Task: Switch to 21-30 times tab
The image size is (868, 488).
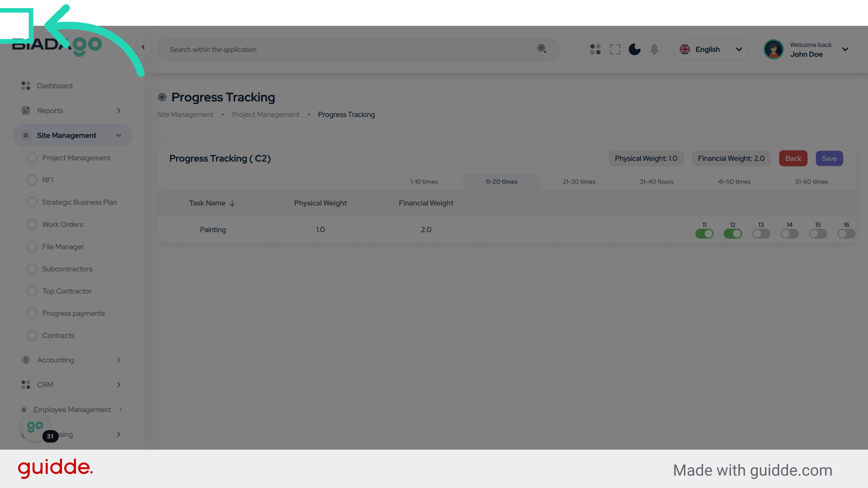Action: point(579,182)
